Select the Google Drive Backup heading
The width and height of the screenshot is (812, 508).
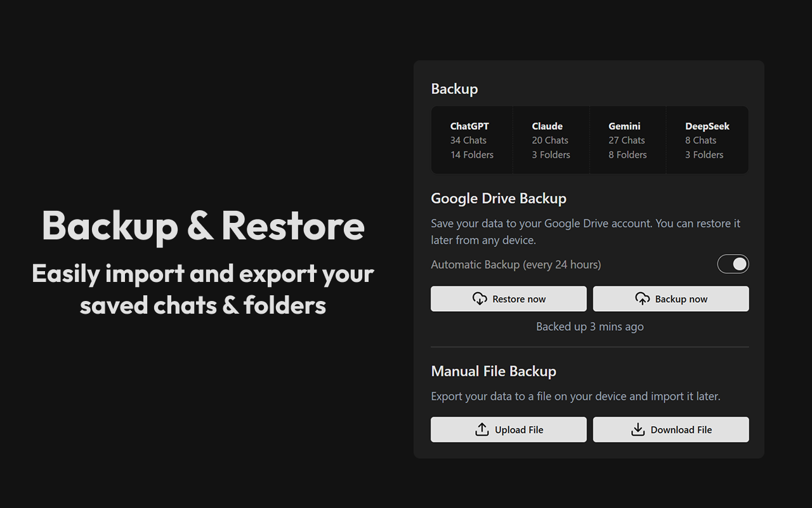pos(499,198)
